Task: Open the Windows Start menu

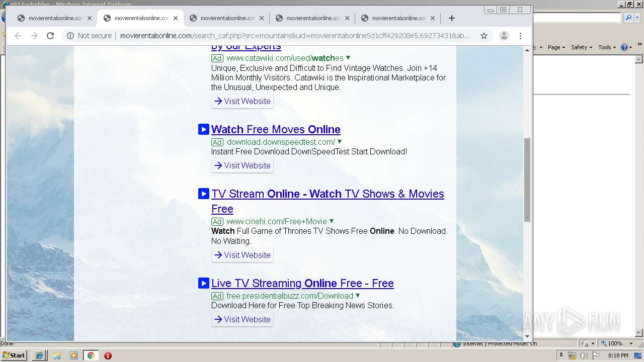Action: click(x=14, y=355)
